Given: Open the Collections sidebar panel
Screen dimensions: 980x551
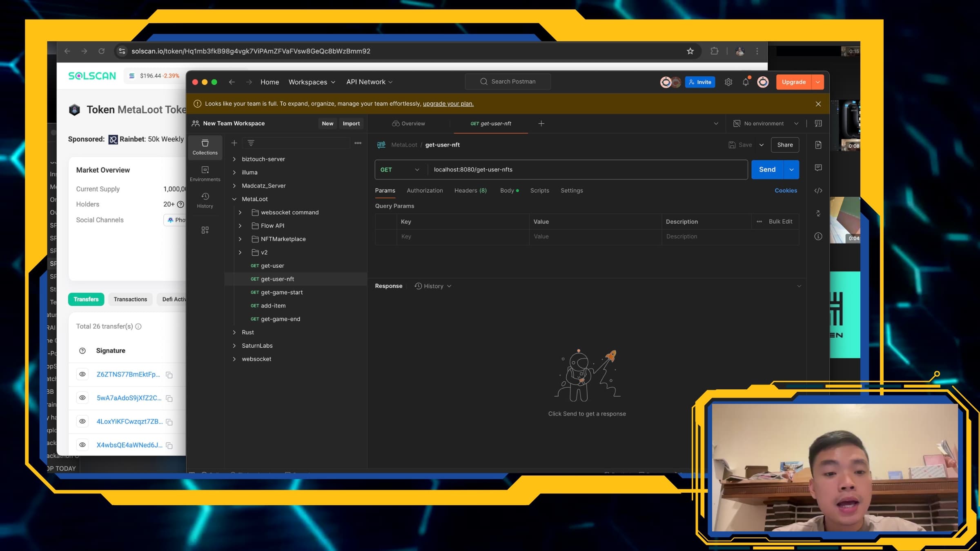Looking at the screenshot, I should pyautogui.click(x=205, y=147).
